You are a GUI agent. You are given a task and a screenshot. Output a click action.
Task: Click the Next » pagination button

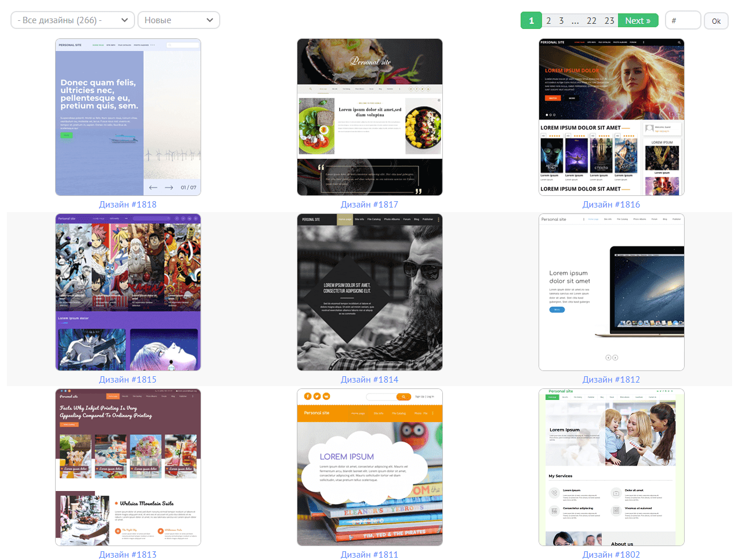(x=638, y=21)
